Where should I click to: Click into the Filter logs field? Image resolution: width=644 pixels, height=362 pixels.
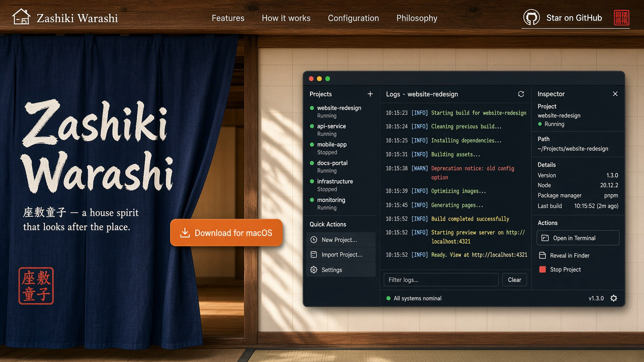pyautogui.click(x=441, y=280)
